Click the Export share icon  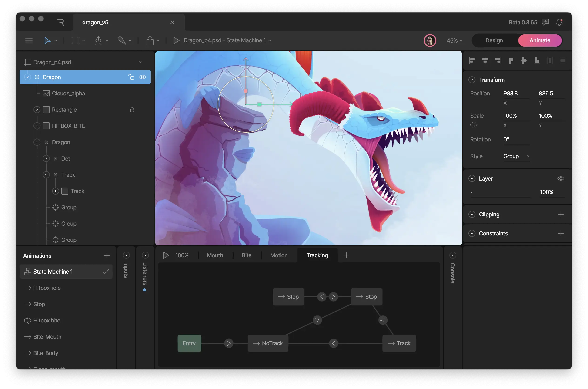(x=150, y=40)
